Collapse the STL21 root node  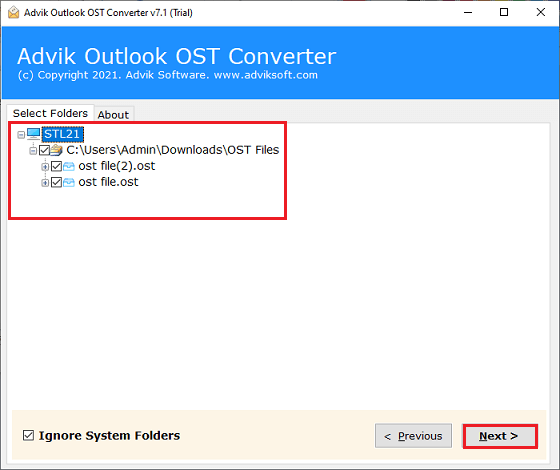coord(21,135)
